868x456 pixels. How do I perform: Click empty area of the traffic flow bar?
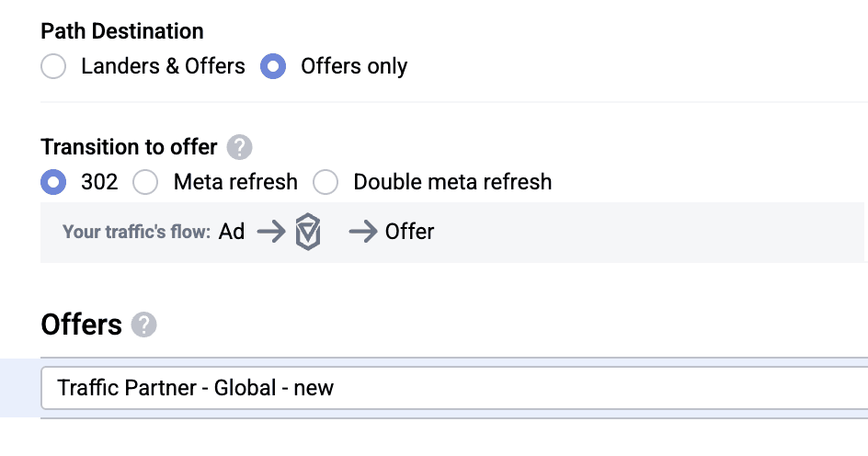tap(644, 233)
